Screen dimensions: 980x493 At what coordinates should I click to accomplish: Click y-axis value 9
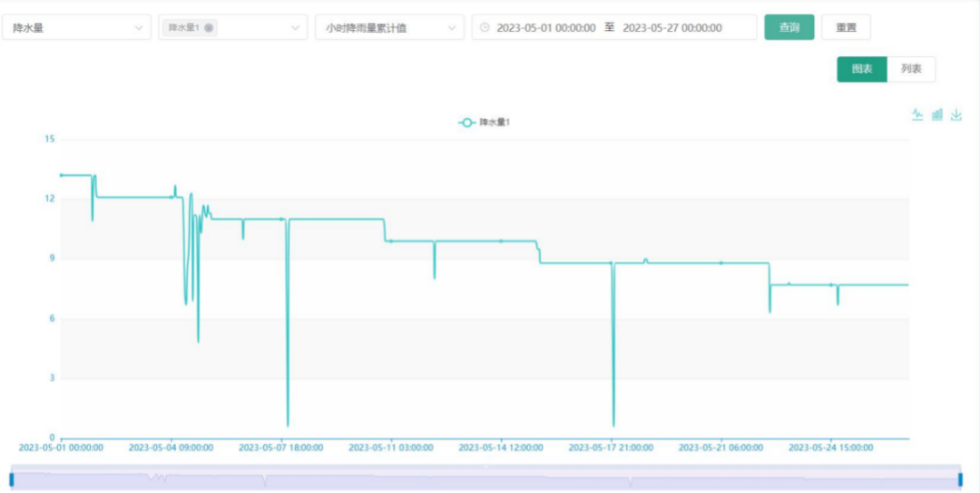click(x=53, y=259)
